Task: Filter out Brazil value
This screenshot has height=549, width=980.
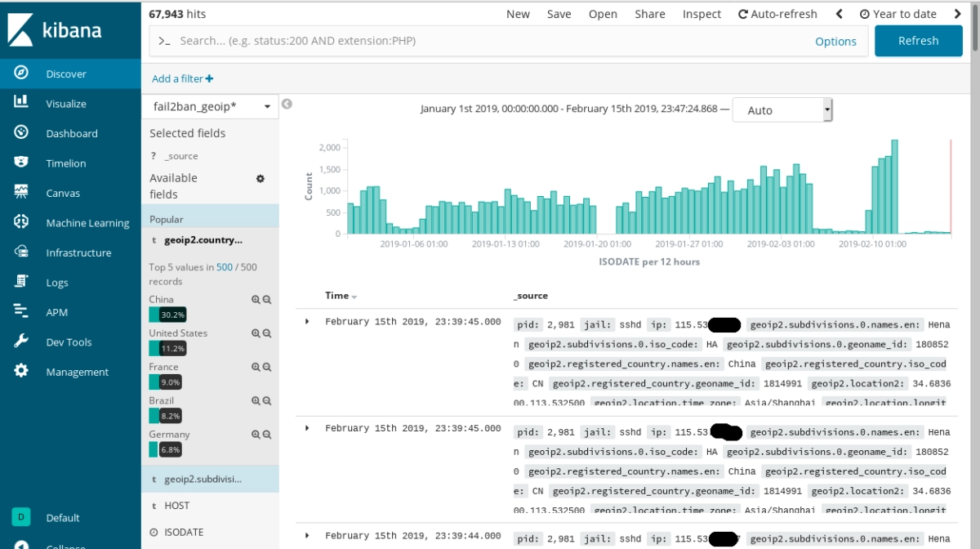Action: [266, 401]
